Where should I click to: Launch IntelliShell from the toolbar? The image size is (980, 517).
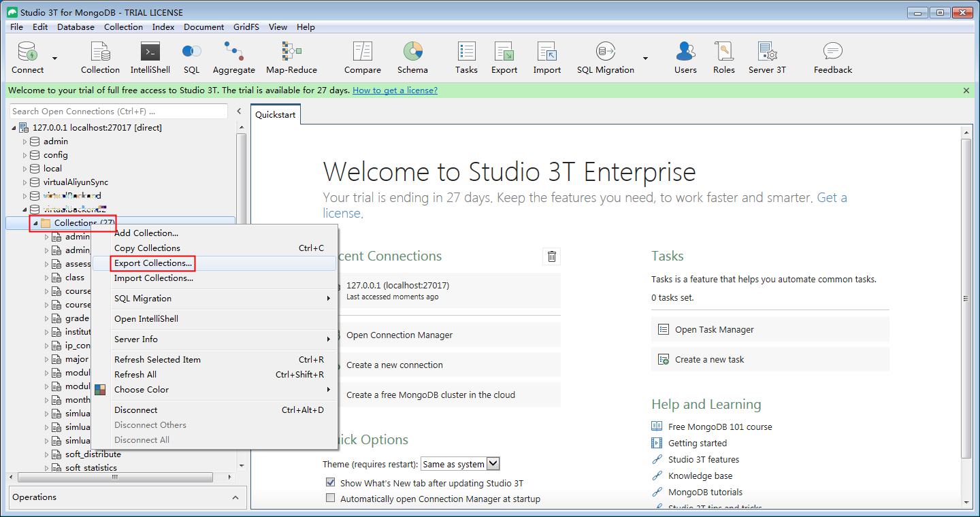pos(150,52)
